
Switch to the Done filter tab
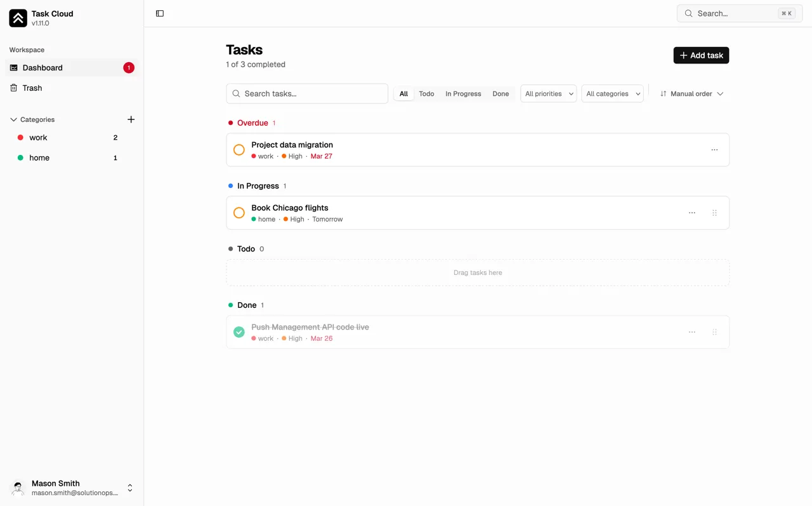point(501,93)
